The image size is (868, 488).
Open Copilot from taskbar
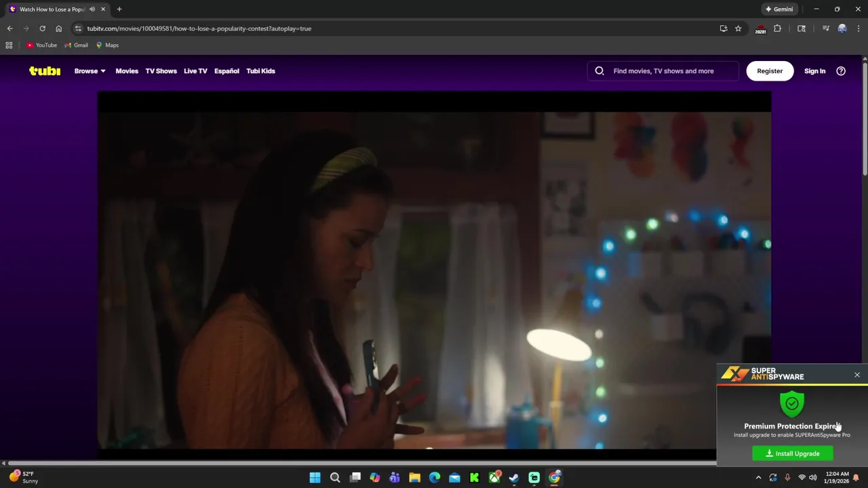375,478
